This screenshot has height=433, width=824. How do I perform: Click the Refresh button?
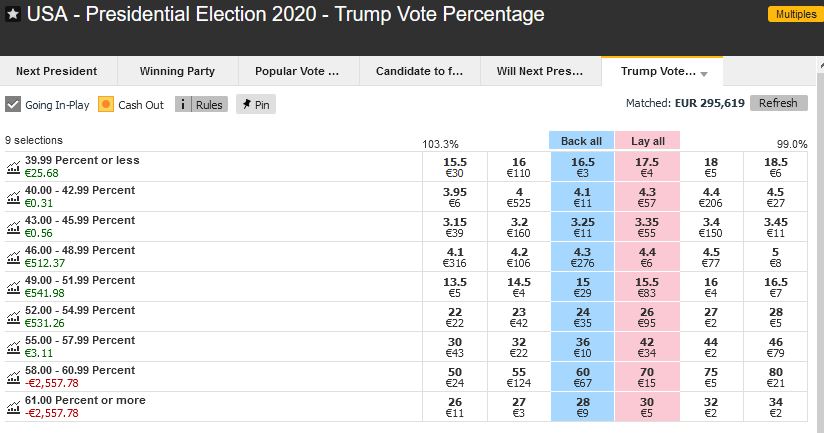pos(778,103)
